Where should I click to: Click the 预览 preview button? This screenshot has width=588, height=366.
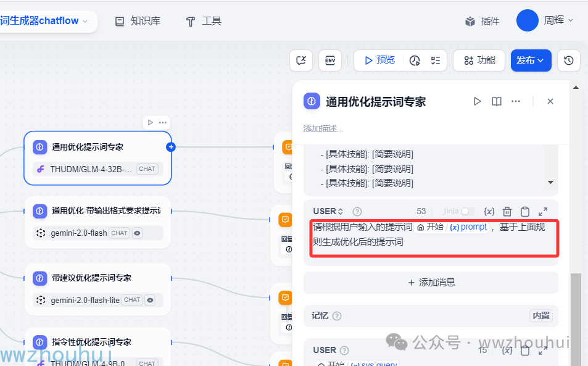coord(380,60)
